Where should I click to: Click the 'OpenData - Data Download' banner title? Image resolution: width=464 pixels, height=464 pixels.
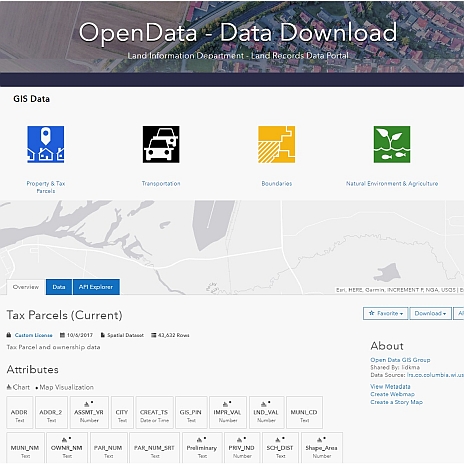(x=238, y=33)
